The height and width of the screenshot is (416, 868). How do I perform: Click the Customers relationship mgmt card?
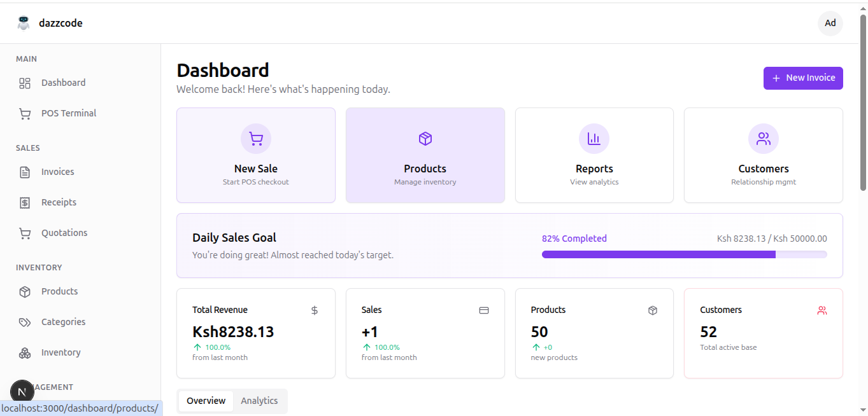[x=763, y=155]
